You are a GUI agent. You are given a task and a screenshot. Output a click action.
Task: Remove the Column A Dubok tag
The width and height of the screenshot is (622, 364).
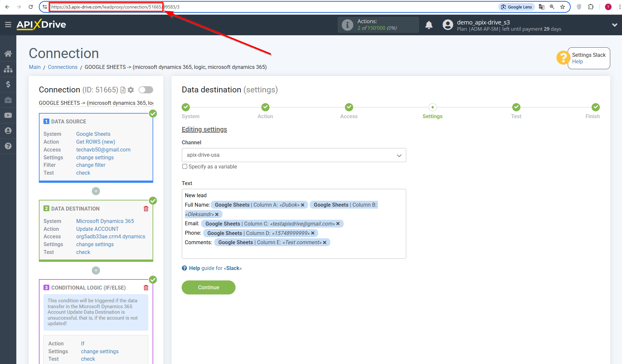303,205
